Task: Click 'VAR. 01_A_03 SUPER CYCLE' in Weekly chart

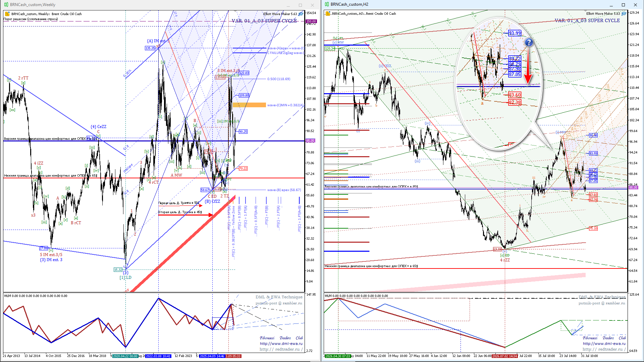Action: pyautogui.click(x=264, y=21)
